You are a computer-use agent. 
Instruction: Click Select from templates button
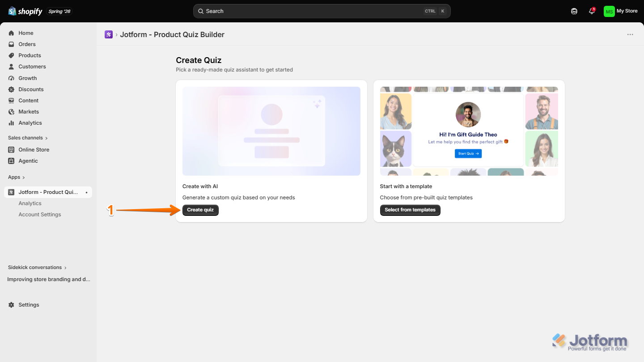(410, 210)
